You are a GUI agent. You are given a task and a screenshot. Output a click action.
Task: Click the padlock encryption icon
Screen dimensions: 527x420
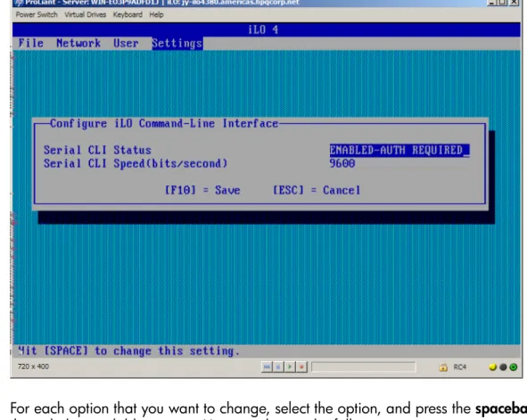coord(443,367)
